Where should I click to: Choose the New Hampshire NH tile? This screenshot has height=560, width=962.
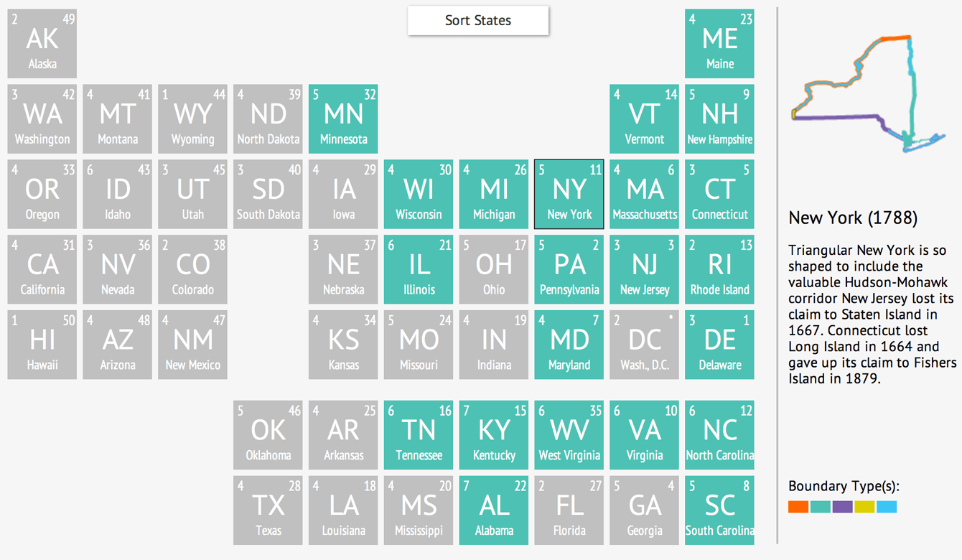(719, 119)
